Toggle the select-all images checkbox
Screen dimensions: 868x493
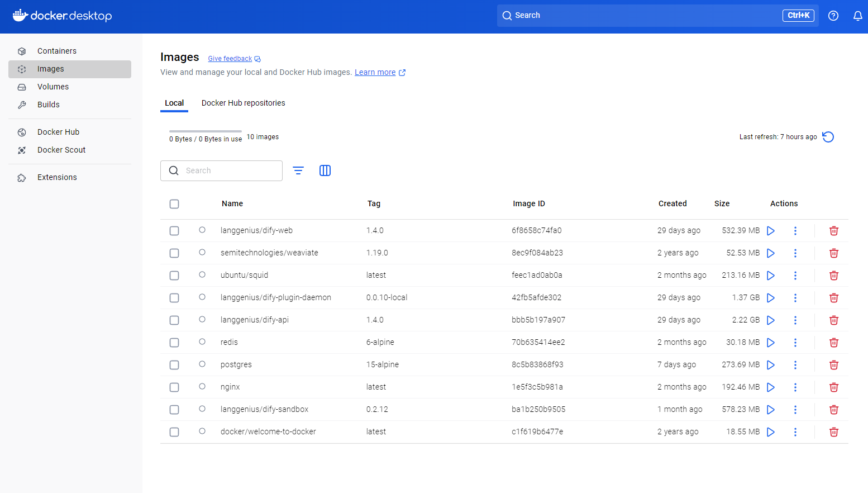[174, 204]
